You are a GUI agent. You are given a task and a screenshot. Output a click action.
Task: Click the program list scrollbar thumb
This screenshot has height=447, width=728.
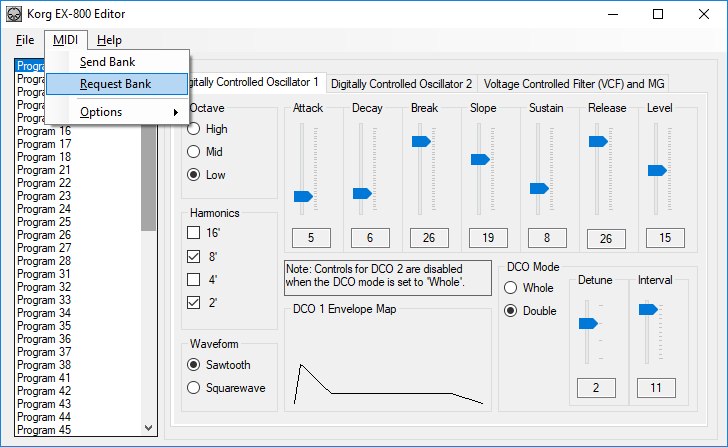pos(149,178)
